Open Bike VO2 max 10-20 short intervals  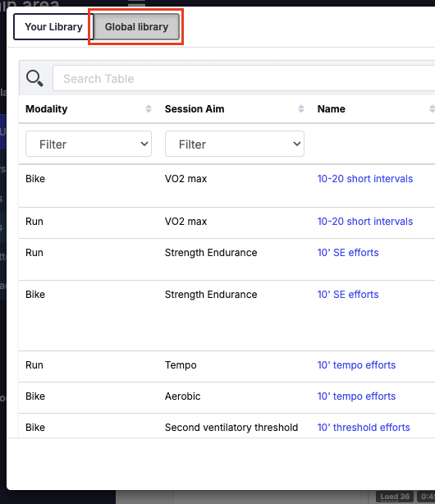[365, 179]
